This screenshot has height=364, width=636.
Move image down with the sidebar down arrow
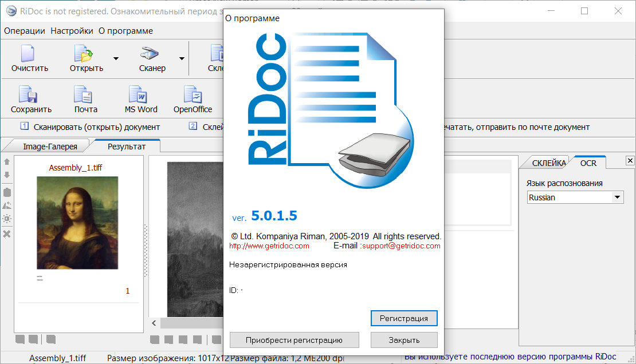pos(7,175)
